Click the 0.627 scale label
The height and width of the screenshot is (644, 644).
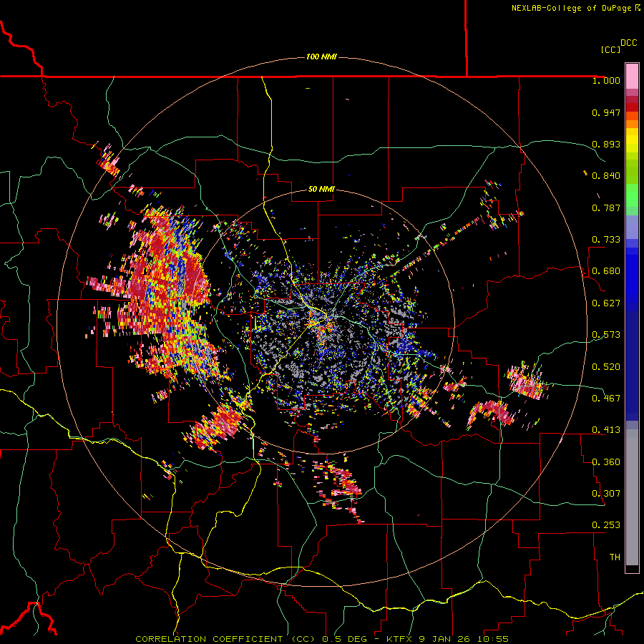(x=606, y=303)
